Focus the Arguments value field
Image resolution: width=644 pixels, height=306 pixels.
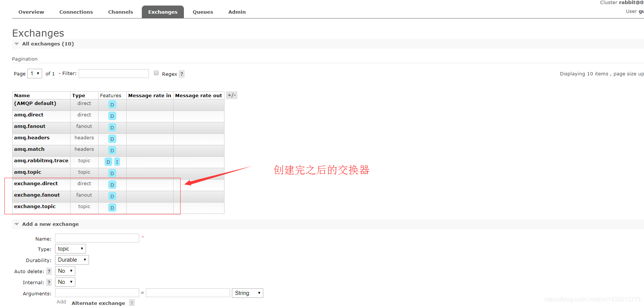point(188,293)
